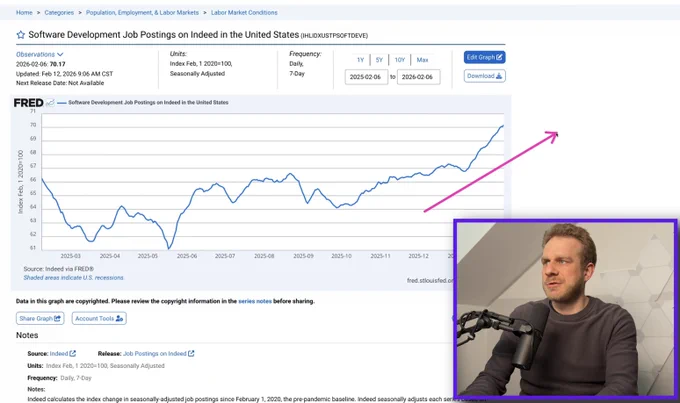Click the end date field 2026-02-06
680x403 pixels.
click(418, 77)
